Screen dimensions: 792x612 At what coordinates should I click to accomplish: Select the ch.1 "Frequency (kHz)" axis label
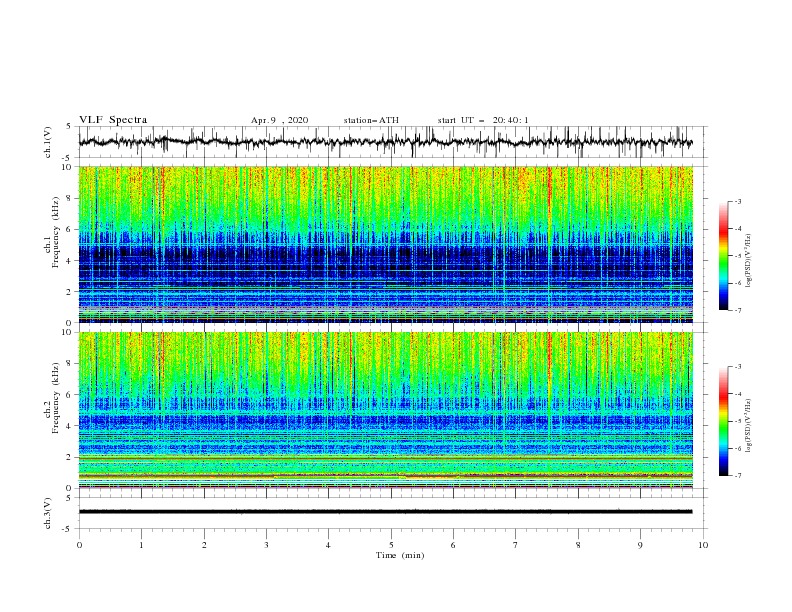(56, 230)
